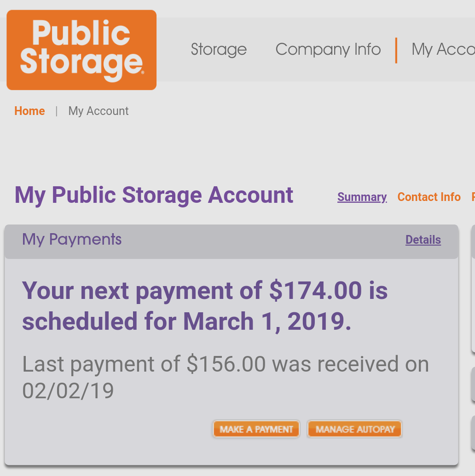Click the last payment $156.00 text
This screenshot has width=475, height=476.
click(x=226, y=364)
